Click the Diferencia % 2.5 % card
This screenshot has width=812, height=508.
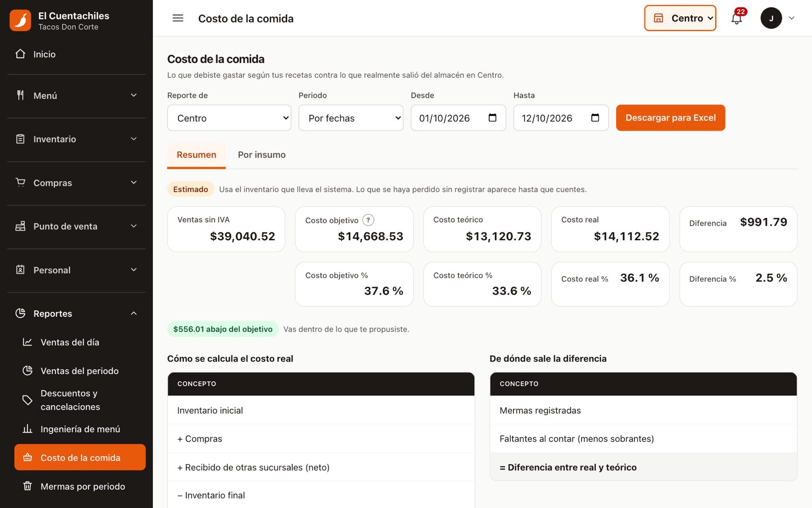pyautogui.click(x=738, y=284)
